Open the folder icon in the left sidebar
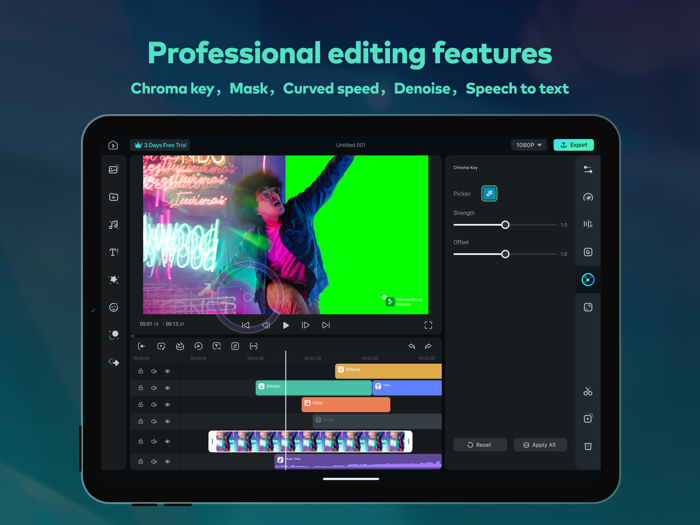Screen dimensions: 700x525 [x=113, y=197]
